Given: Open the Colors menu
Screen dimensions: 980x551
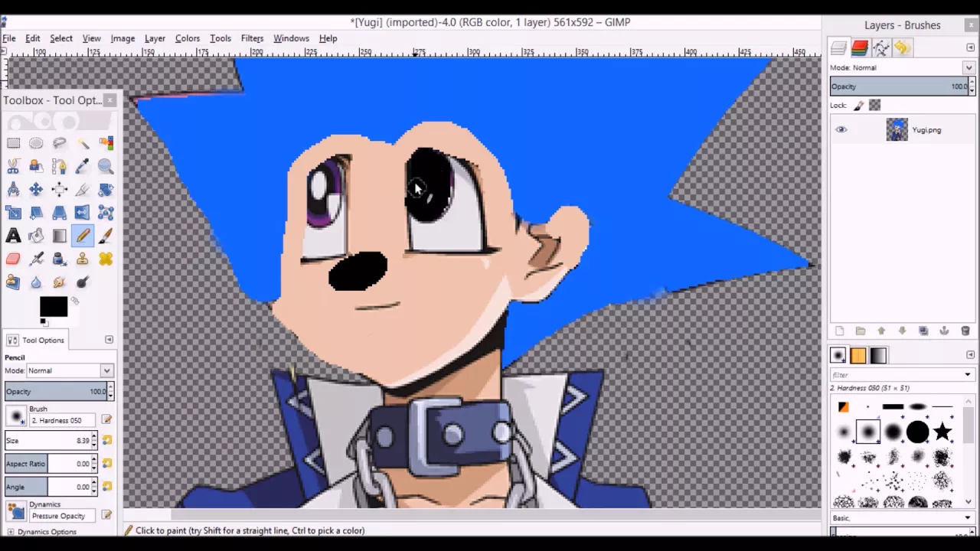Looking at the screenshot, I should tap(188, 38).
